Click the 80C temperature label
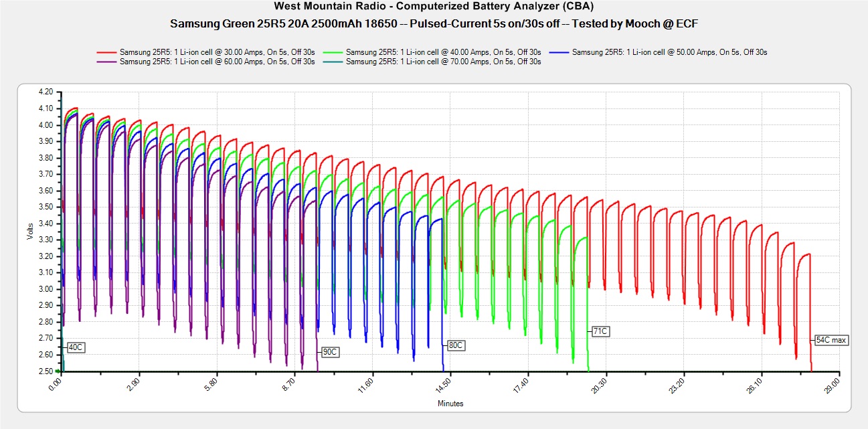This screenshot has width=868, height=429. point(455,345)
